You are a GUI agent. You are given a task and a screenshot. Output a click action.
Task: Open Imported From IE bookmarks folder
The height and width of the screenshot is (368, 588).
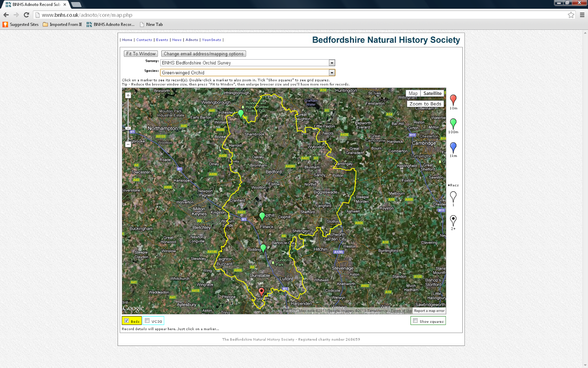coord(62,24)
